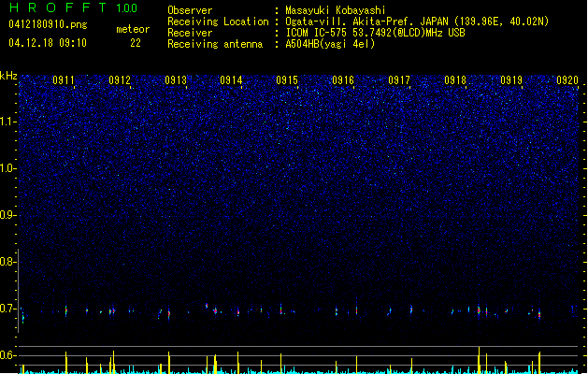Click the 0914 time marker
This screenshot has height=374, width=588.
232,80
